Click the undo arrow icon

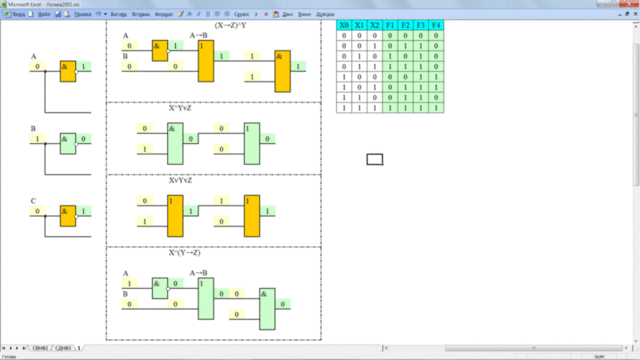[98, 14]
